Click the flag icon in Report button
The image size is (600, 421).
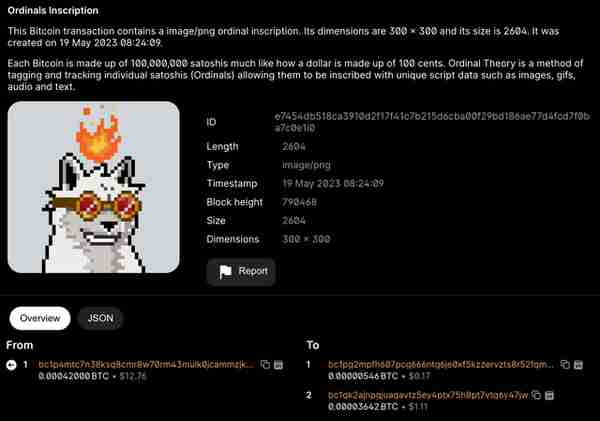point(225,272)
